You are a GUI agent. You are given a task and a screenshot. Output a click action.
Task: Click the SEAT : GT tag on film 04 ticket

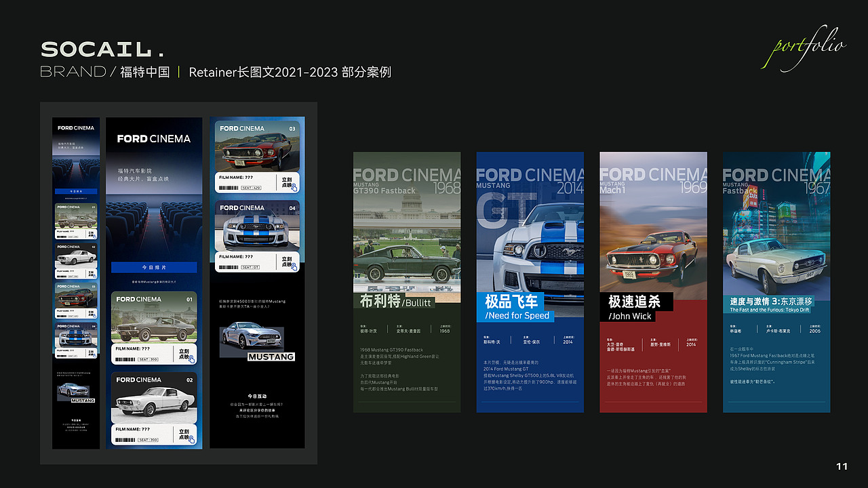pyautogui.click(x=252, y=267)
